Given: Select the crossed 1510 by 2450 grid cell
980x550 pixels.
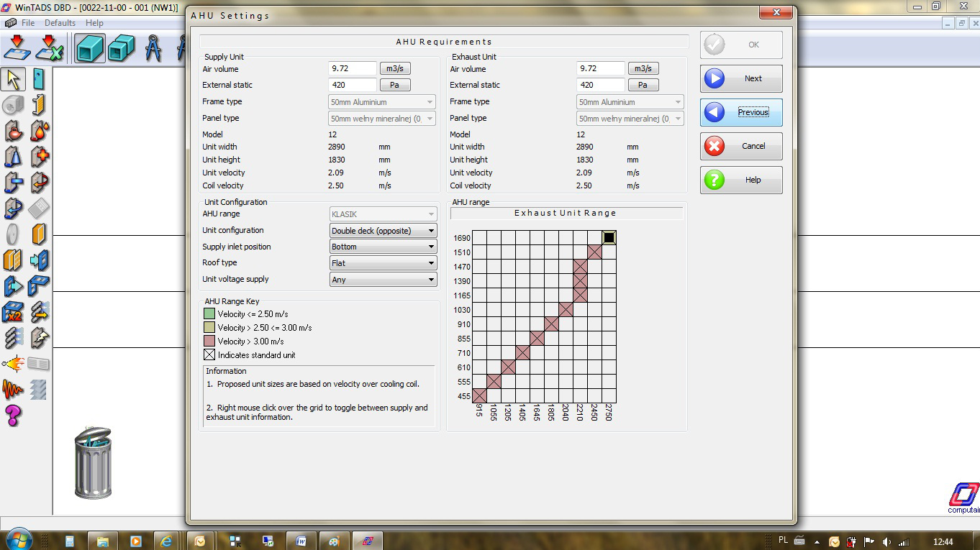Looking at the screenshot, I should (594, 252).
